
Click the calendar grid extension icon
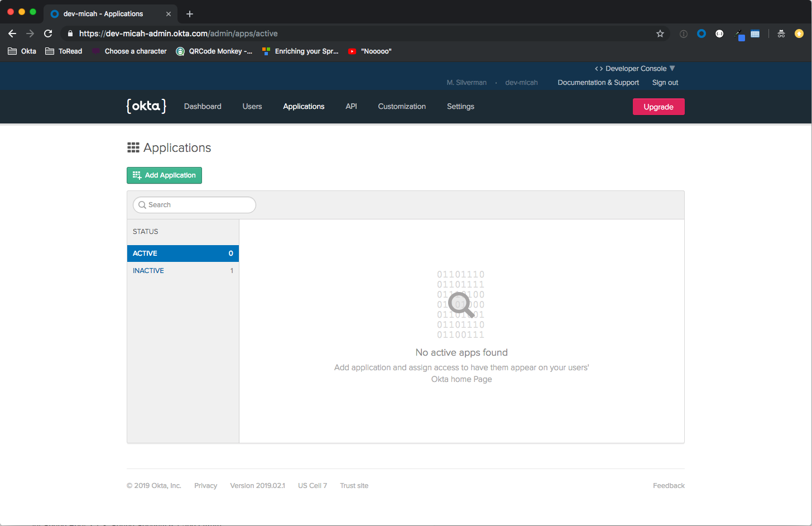pyautogui.click(x=755, y=34)
